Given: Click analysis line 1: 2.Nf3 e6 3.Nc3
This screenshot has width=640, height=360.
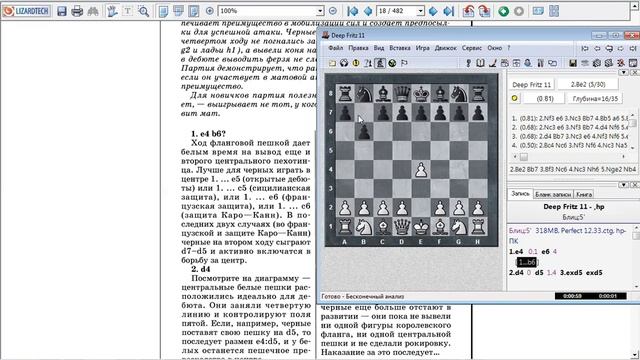Looking at the screenshot, I should tap(571, 118).
